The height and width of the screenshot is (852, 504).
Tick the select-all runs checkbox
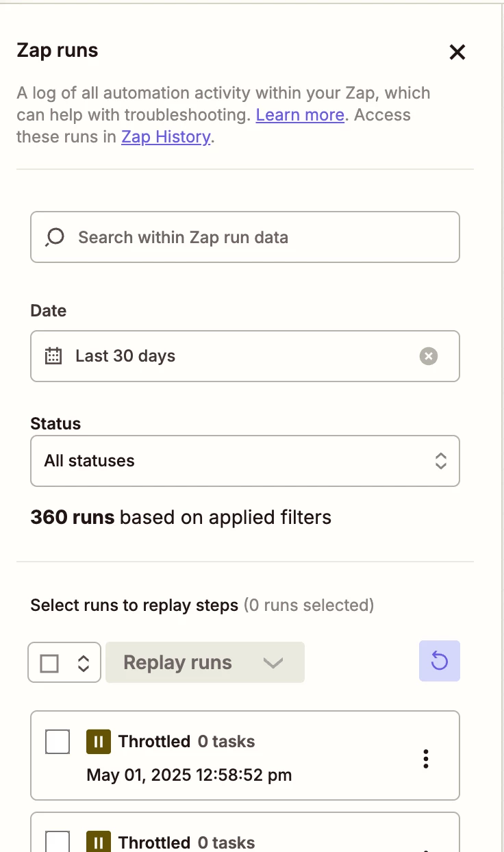tap(49, 663)
